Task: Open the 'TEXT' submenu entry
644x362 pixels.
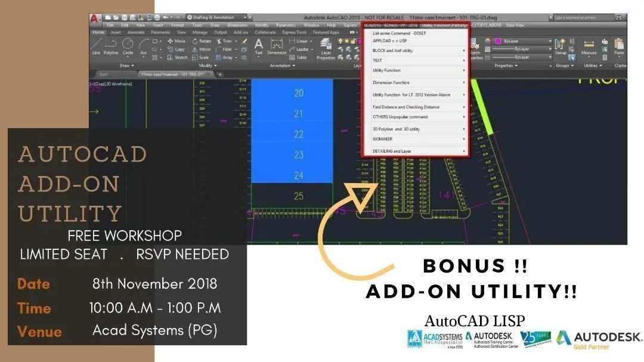Action: click(x=416, y=60)
